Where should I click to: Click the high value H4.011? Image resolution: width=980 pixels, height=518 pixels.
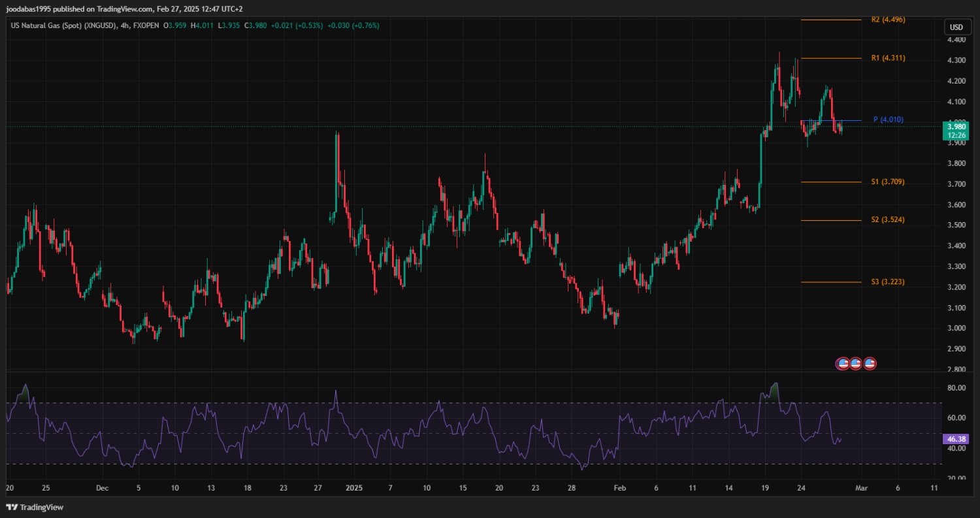tap(203, 25)
